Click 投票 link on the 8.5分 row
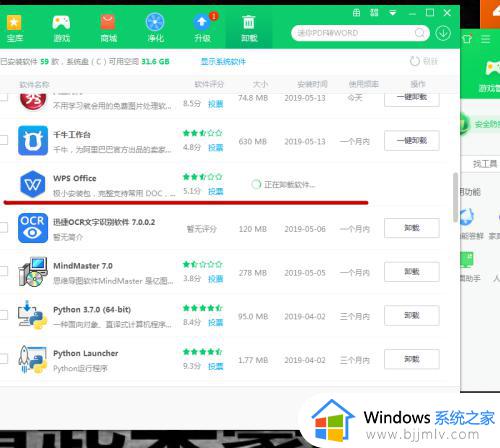500x448 pixels. point(215,104)
